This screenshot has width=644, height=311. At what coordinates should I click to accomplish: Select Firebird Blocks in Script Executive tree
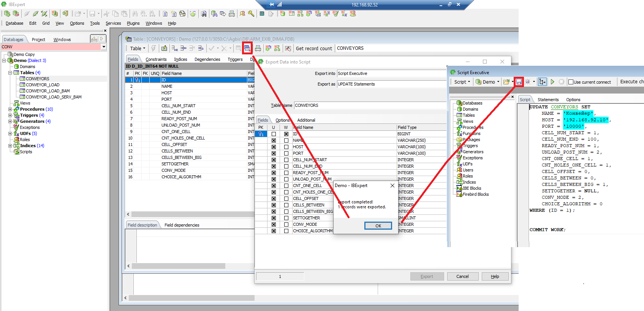click(476, 194)
